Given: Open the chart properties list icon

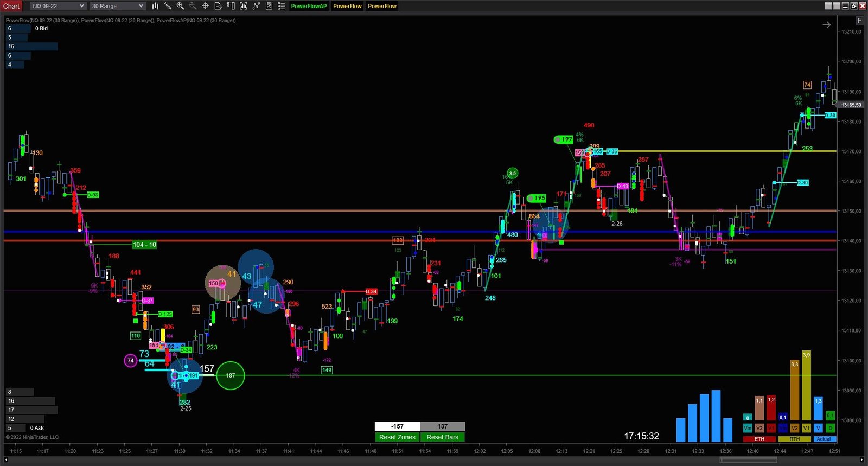Looking at the screenshot, I should (x=282, y=6).
